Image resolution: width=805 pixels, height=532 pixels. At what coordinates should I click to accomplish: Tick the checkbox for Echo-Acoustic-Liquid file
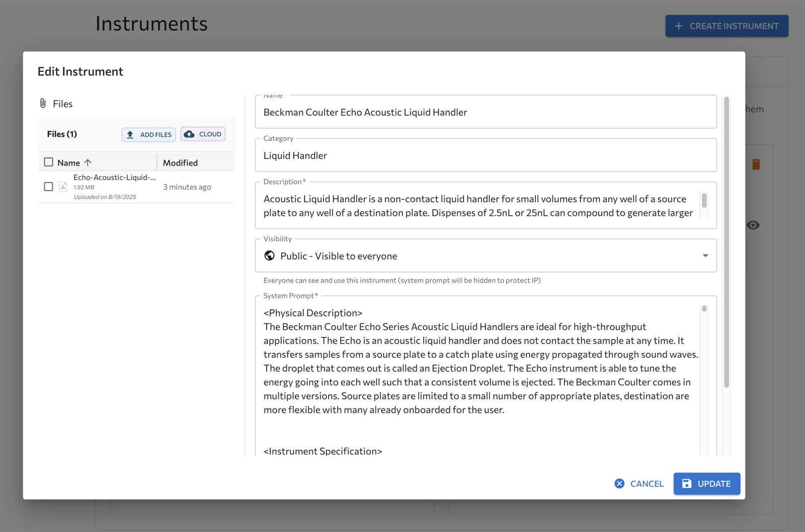click(48, 187)
